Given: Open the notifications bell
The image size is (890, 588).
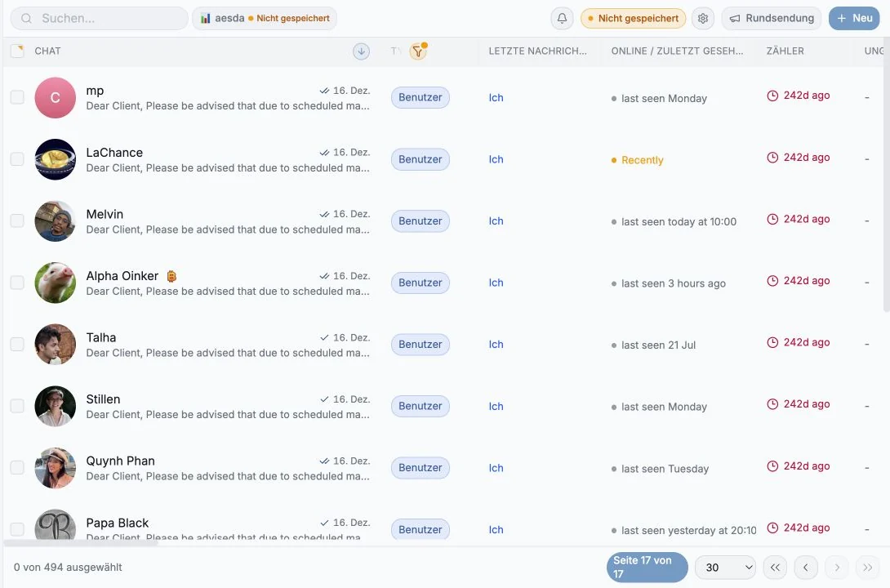Looking at the screenshot, I should coord(562,18).
